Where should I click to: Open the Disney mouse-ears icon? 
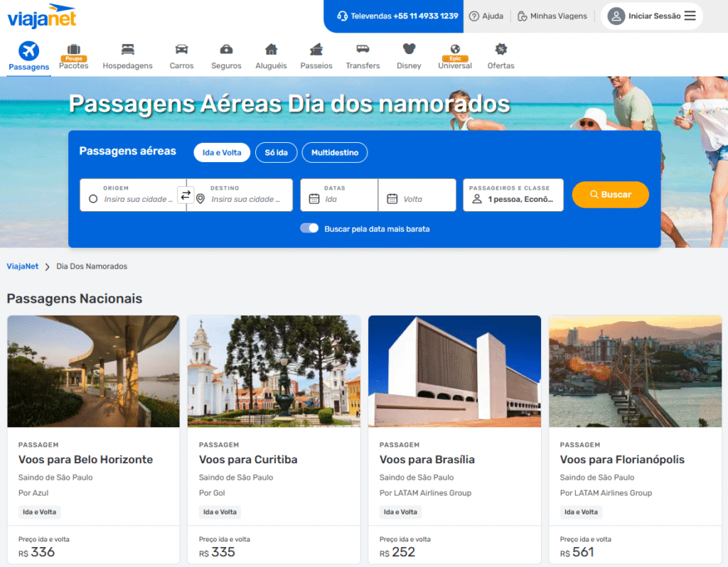coord(409,49)
